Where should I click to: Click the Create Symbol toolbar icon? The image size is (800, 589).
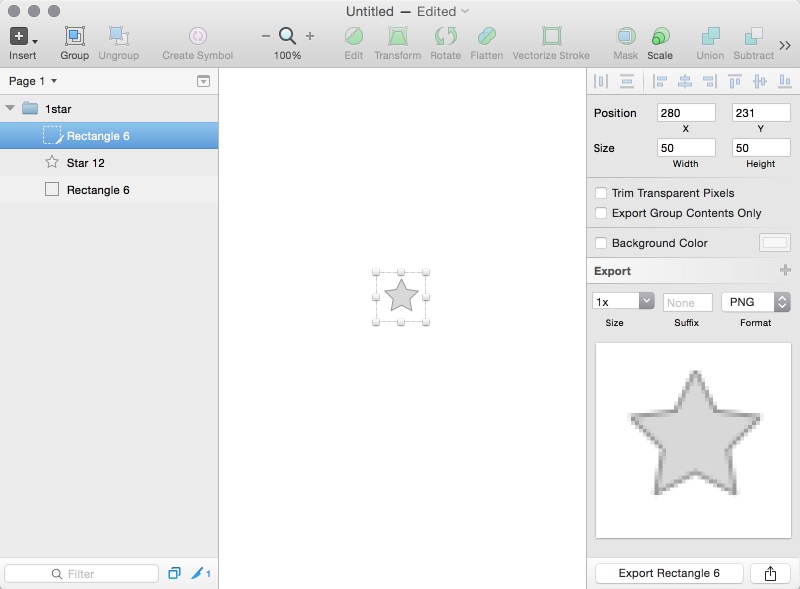pos(196,38)
